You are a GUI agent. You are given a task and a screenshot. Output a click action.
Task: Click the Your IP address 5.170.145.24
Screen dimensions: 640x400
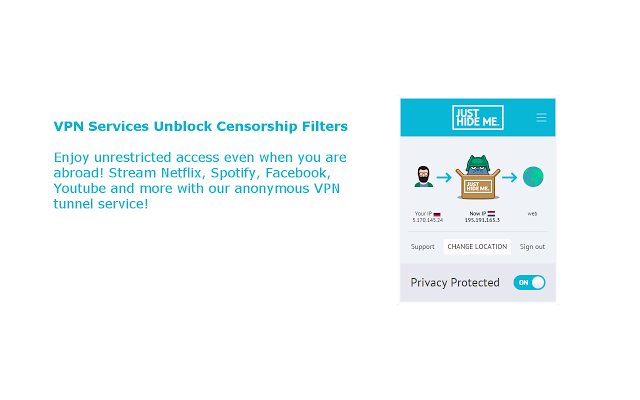427,220
